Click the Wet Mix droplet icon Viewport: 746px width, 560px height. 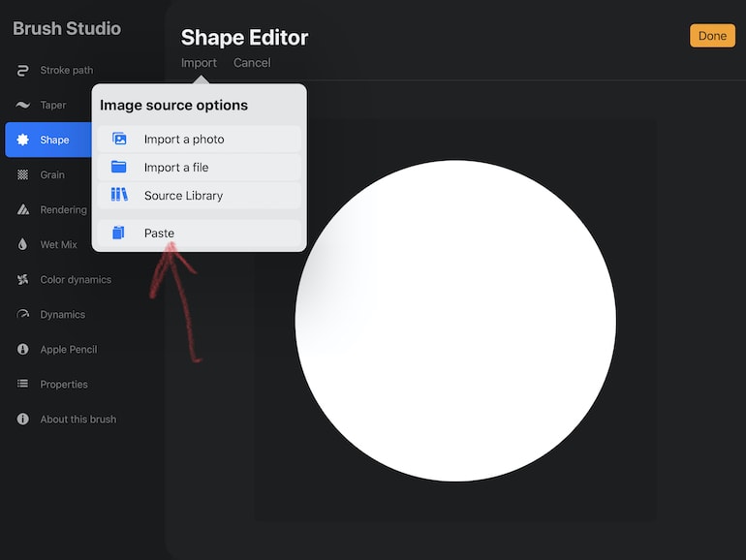[x=22, y=245]
